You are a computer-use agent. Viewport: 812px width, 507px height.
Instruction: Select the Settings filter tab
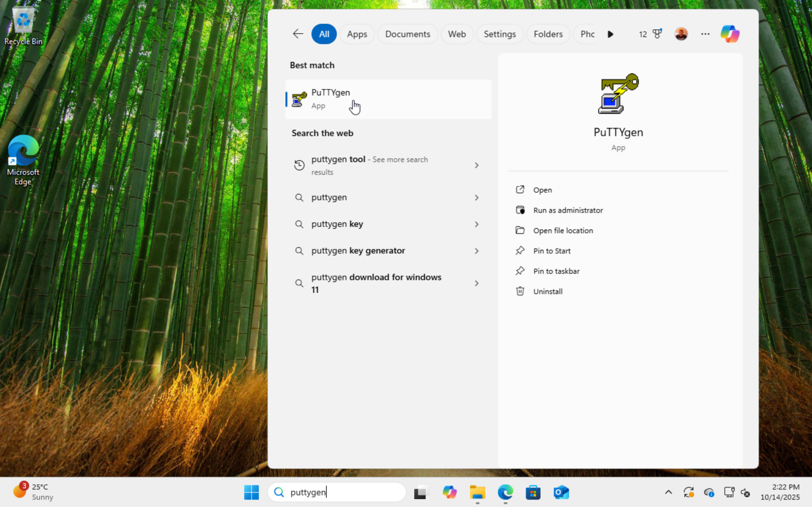pyautogui.click(x=499, y=34)
